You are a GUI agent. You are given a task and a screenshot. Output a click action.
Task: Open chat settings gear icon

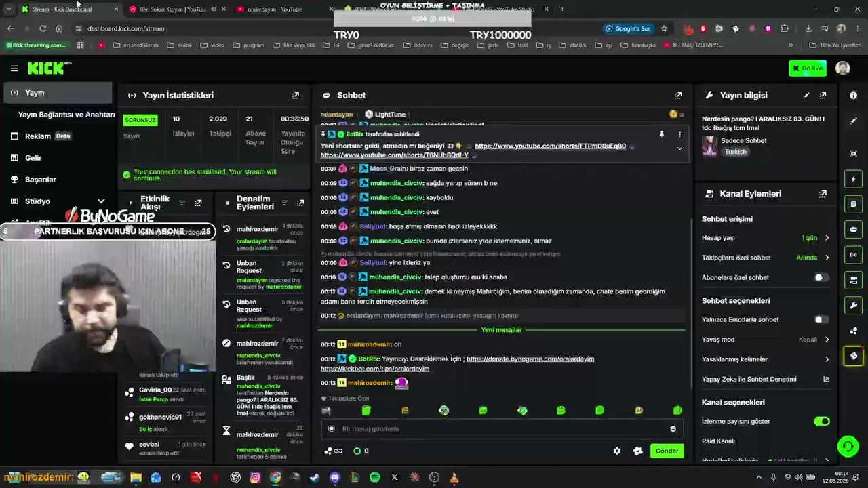pyautogui.click(x=617, y=451)
